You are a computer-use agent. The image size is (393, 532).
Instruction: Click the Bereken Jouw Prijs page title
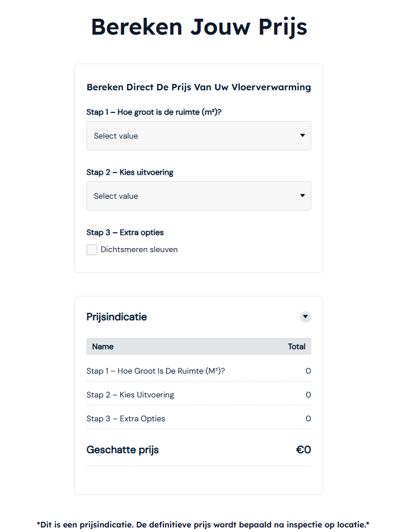coord(199,27)
